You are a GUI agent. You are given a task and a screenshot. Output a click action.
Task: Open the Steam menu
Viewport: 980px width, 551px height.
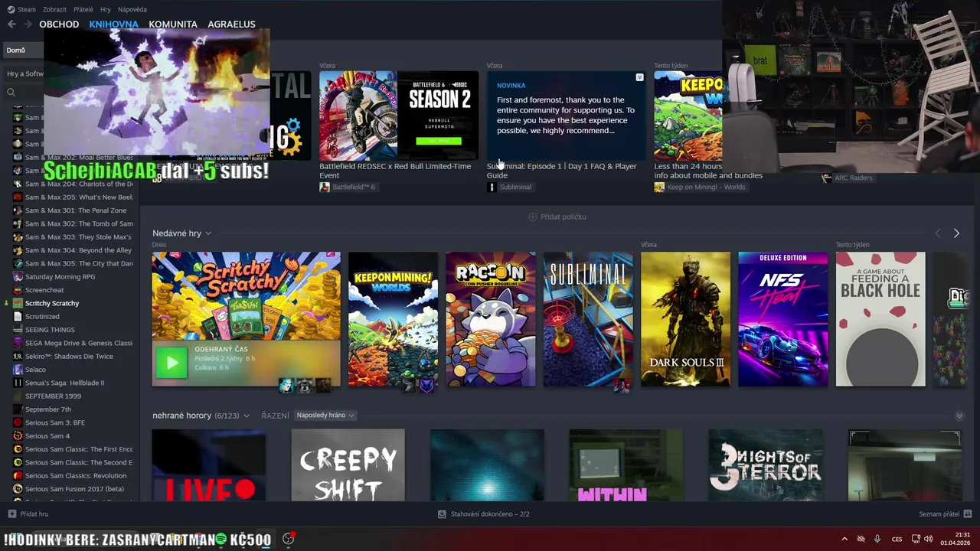point(26,9)
